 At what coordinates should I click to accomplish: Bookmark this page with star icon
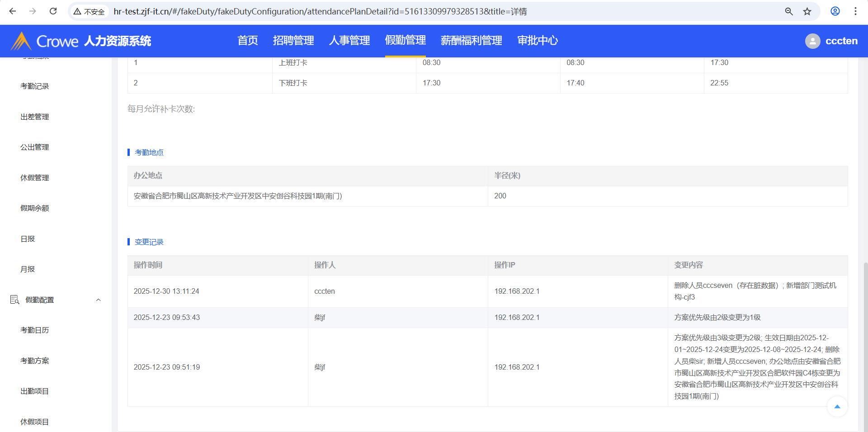pyautogui.click(x=807, y=11)
